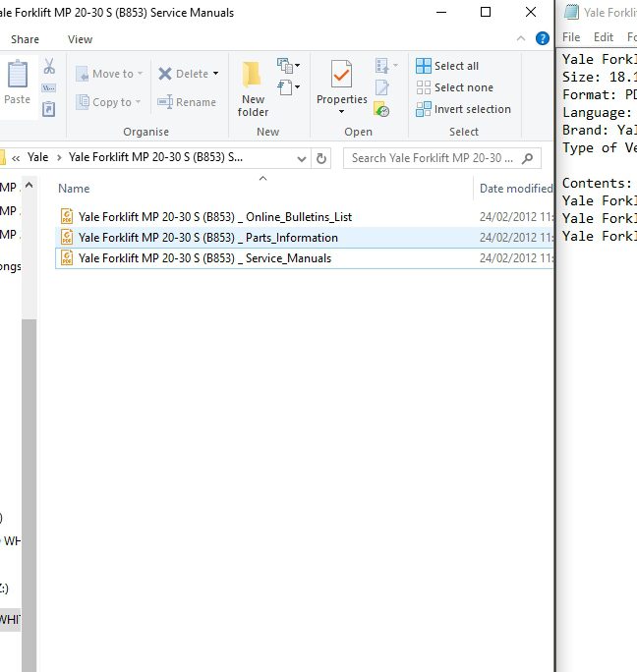This screenshot has width=637, height=672.
Task: Click the Language: line in Notepad
Action: [597, 113]
